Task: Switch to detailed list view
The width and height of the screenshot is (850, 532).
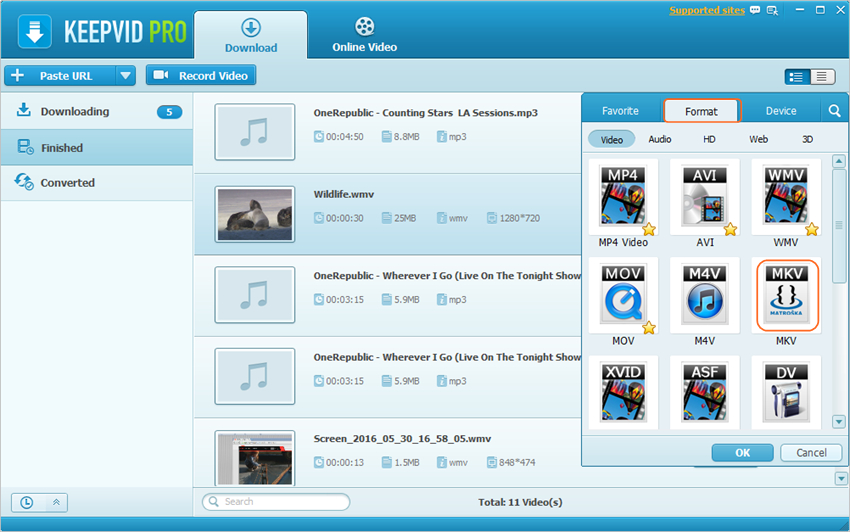Action: [x=797, y=76]
